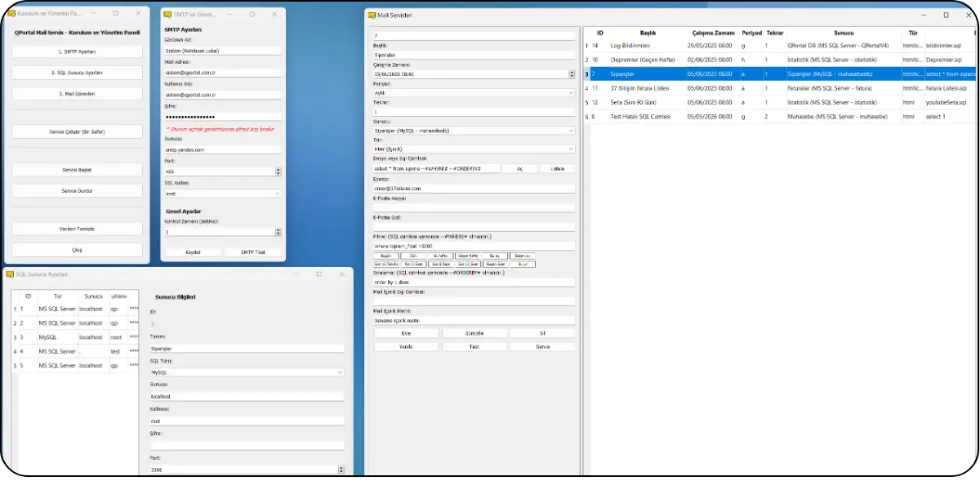Click the 'Eposta' recipient field
Screen dimensions: 980x490
coord(474,188)
